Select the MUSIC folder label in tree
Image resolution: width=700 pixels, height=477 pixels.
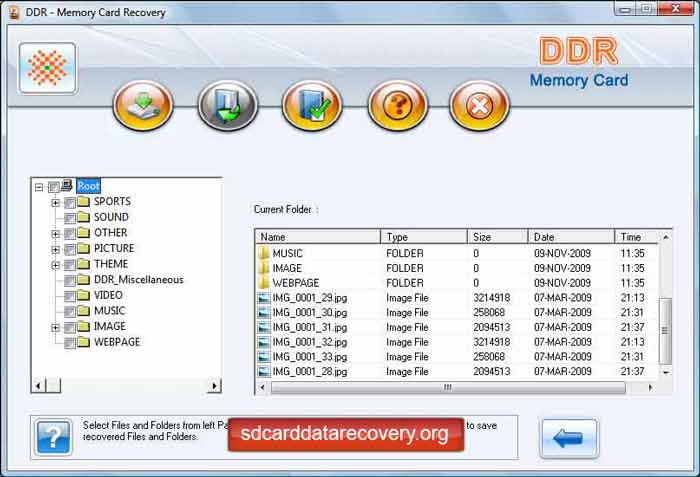tap(110, 311)
